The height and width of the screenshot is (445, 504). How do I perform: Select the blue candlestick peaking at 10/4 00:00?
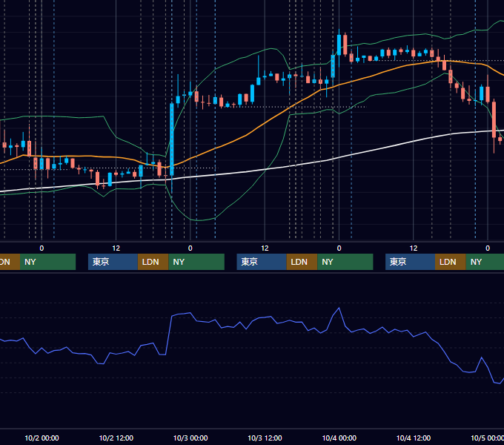339,44
